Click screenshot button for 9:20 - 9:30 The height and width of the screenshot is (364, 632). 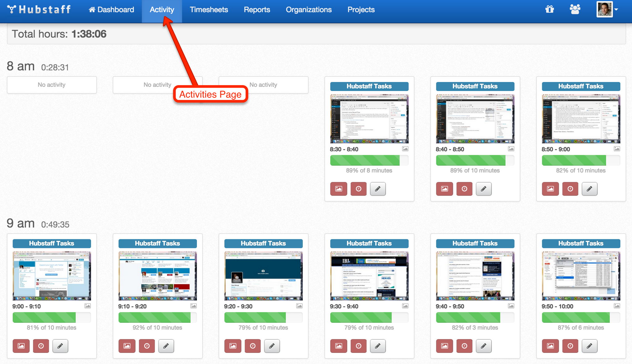[233, 346]
